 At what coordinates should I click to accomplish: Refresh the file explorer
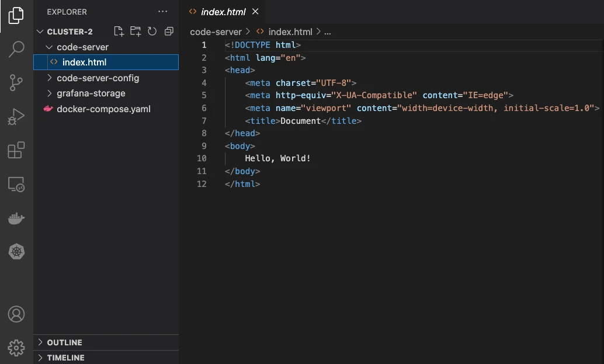click(152, 31)
